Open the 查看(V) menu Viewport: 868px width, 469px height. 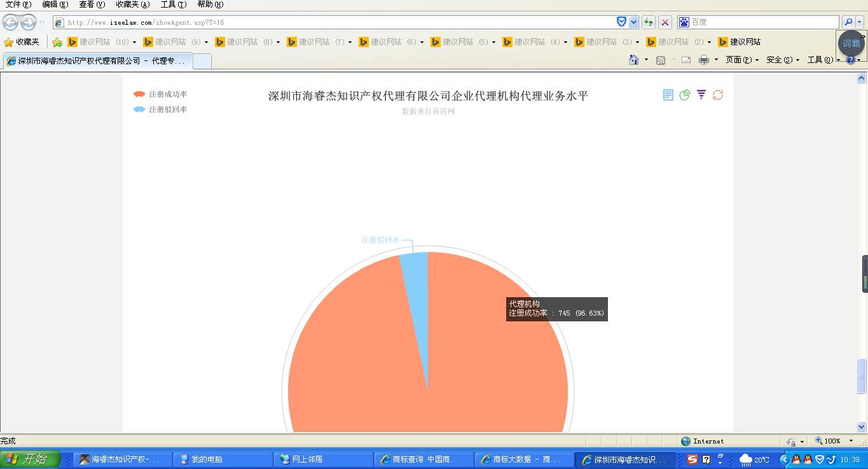coord(92,4)
